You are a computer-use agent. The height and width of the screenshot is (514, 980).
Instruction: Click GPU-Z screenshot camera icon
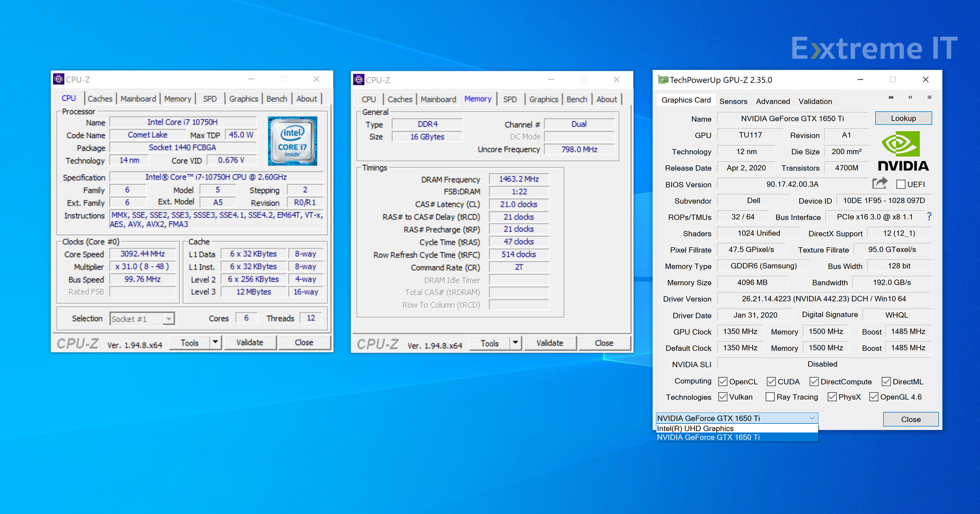891,97
